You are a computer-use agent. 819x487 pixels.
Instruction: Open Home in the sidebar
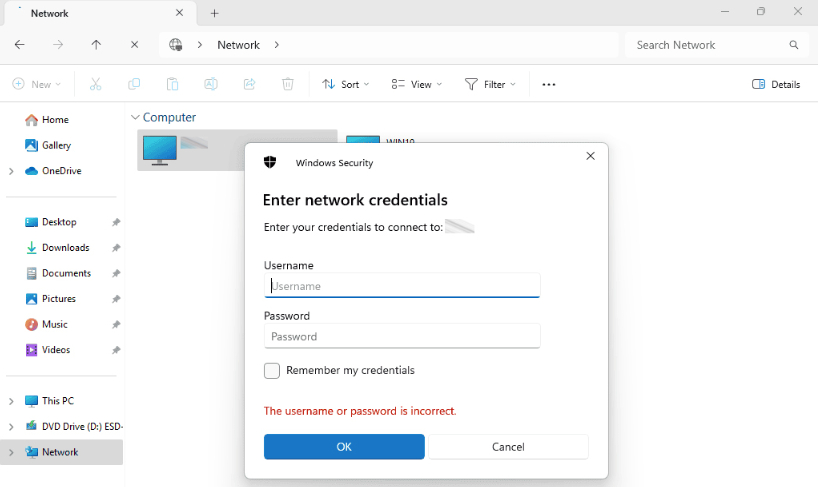tap(47, 120)
